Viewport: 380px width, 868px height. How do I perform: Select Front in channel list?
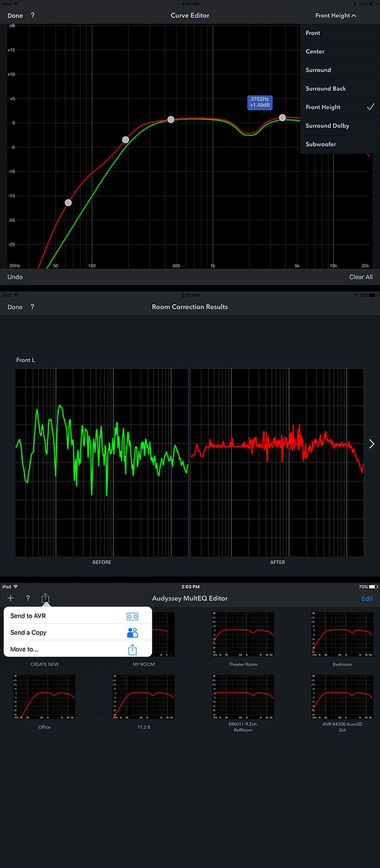[x=340, y=33]
